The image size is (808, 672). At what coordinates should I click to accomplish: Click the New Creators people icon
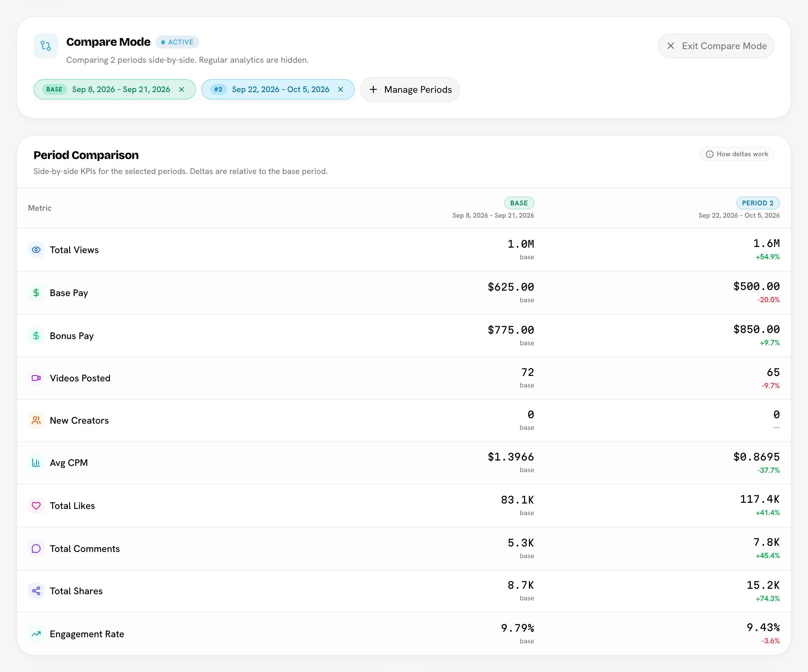pos(36,421)
